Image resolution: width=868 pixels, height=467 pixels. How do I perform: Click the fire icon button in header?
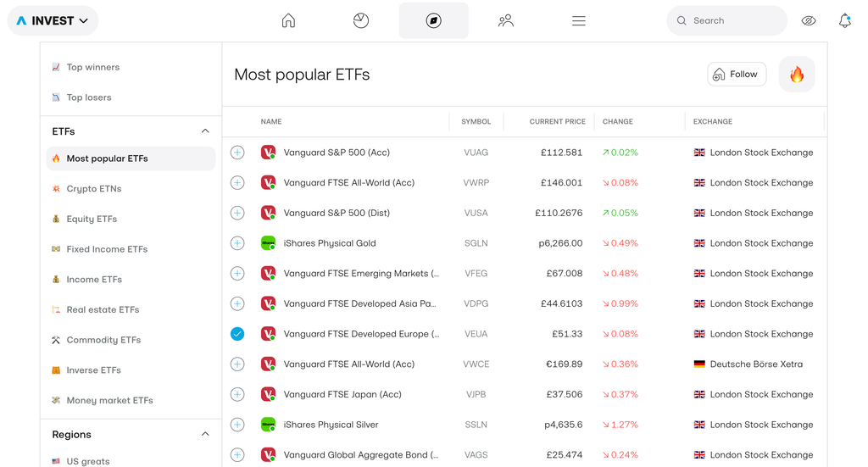click(x=797, y=74)
